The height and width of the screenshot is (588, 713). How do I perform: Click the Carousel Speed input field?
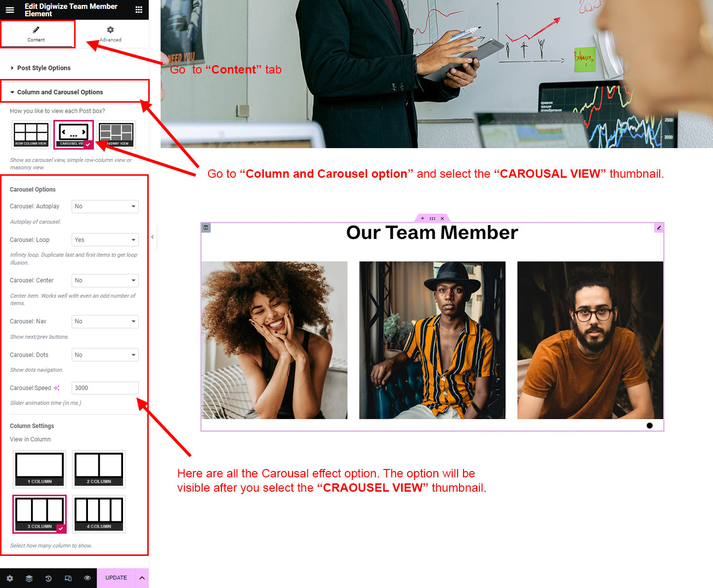tap(105, 388)
